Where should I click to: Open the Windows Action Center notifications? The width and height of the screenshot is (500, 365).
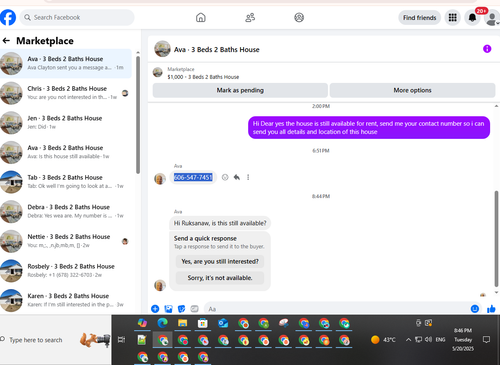click(486, 340)
